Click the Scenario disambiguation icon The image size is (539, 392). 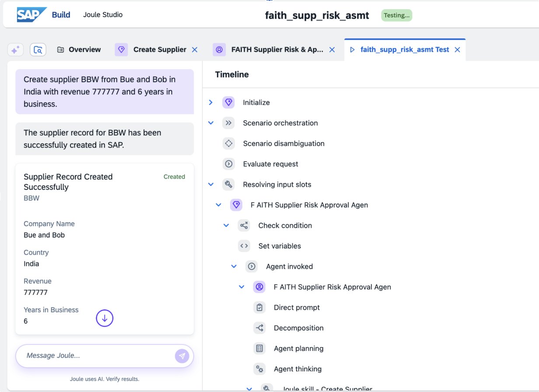228,143
